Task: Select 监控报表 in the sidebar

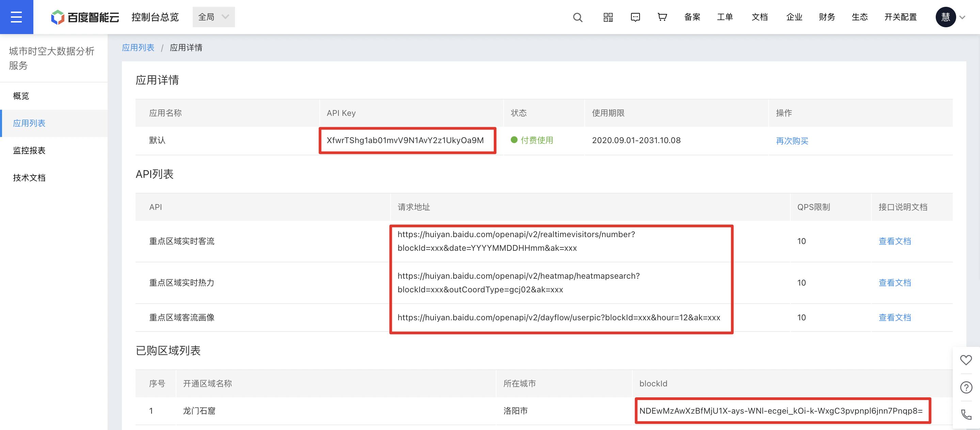Action: [54, 150]
